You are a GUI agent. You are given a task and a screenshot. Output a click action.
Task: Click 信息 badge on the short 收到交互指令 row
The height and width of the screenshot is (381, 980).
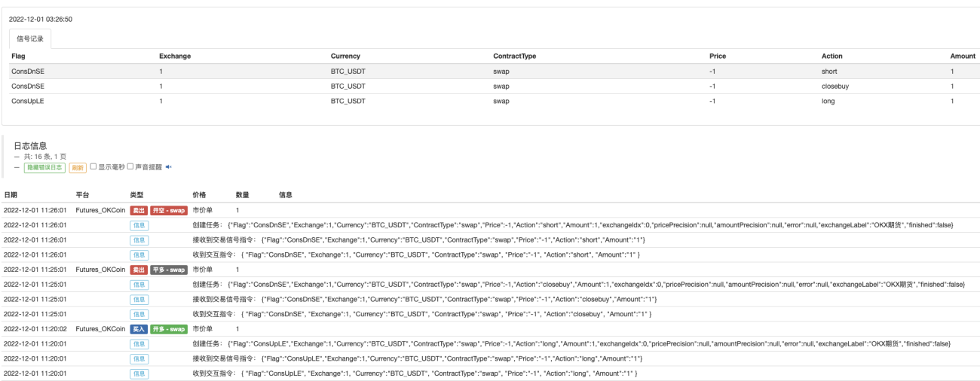coord(139,255)
